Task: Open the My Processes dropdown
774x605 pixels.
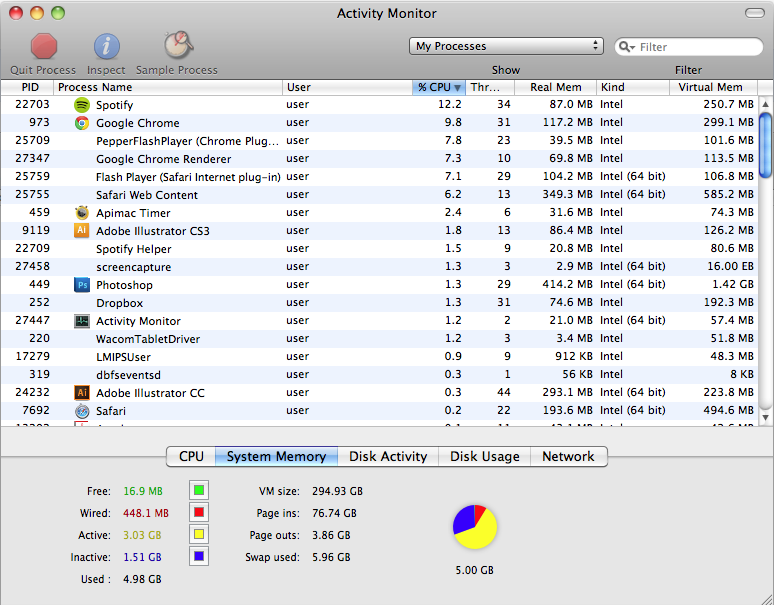Action: (506, 46)
